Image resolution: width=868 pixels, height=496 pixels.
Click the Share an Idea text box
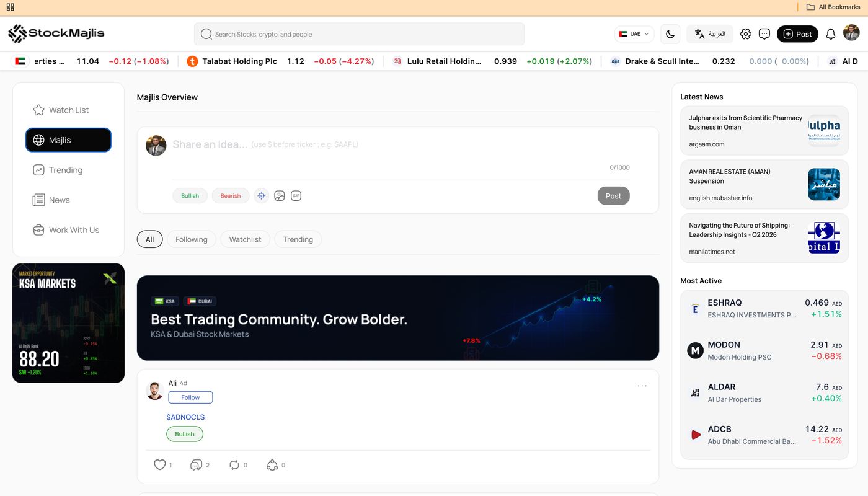pyautogui.click(x=401, y=144)
